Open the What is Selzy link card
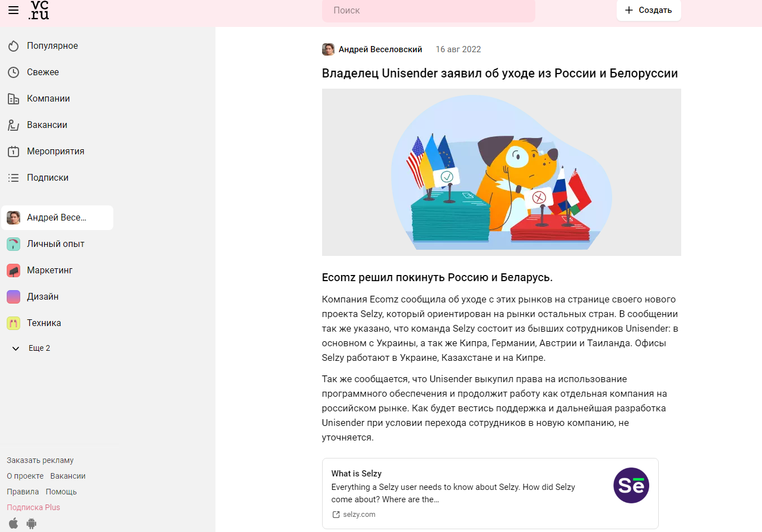 tap(490, 493)
